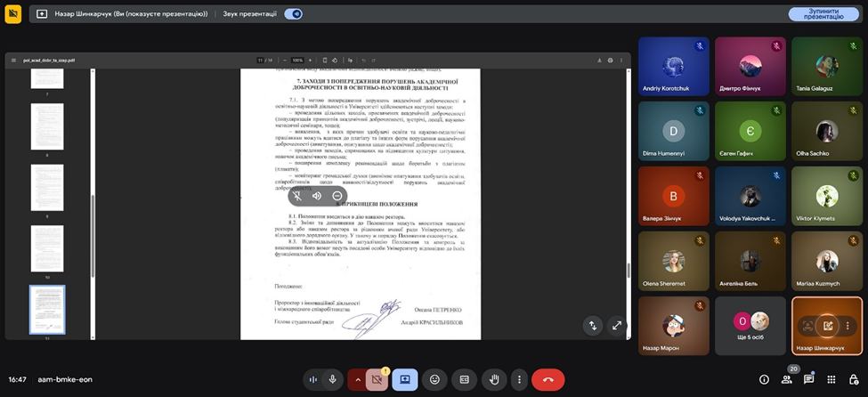
Task: Click the red leave call button
Action: [548, 379]
